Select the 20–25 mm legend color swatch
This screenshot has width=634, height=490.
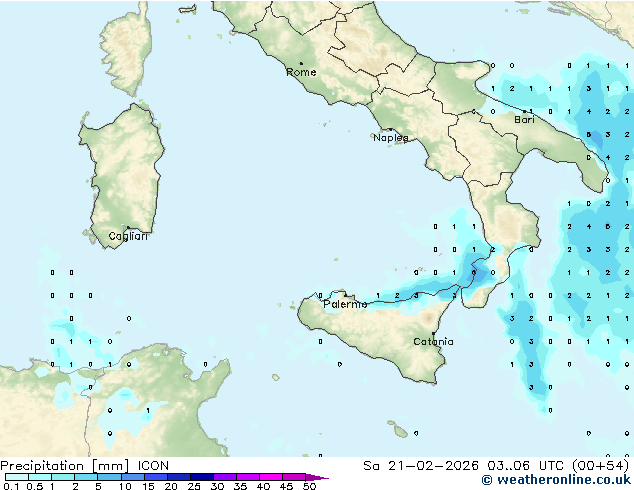178,477
